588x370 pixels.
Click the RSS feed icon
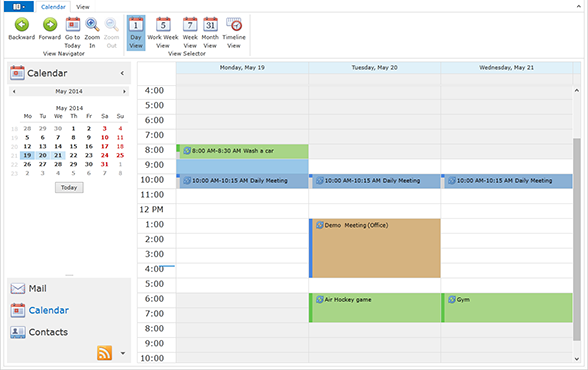[105, 353]
